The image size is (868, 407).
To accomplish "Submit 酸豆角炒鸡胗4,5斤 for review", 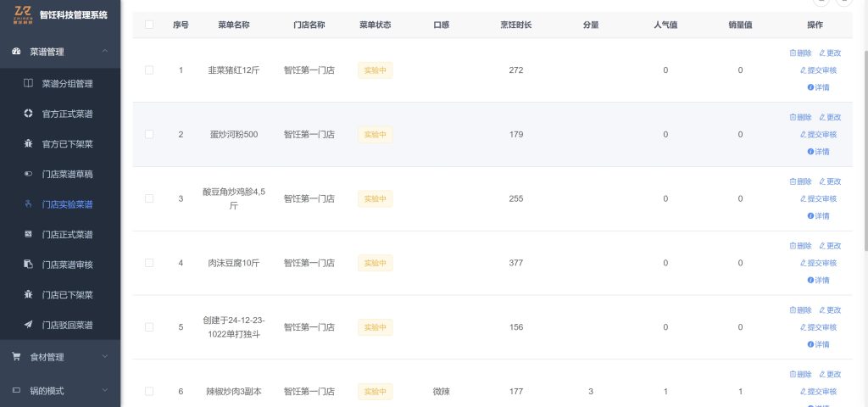I will (x=818, y=198).
